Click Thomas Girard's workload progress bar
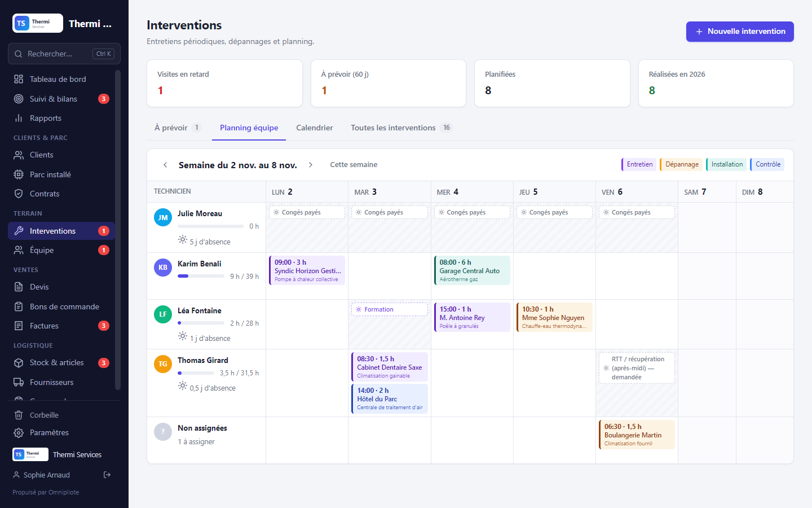 click(196, 373)
